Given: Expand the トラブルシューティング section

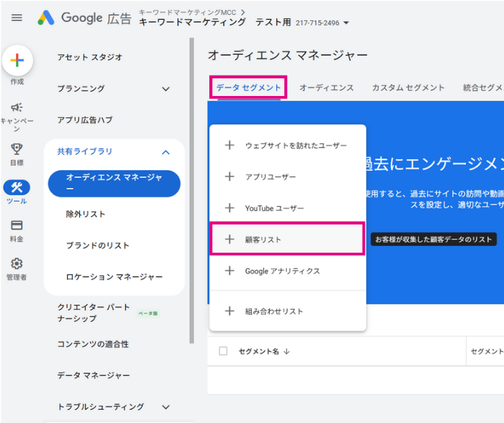Looking at the screenshot, I should pos(165,407).
